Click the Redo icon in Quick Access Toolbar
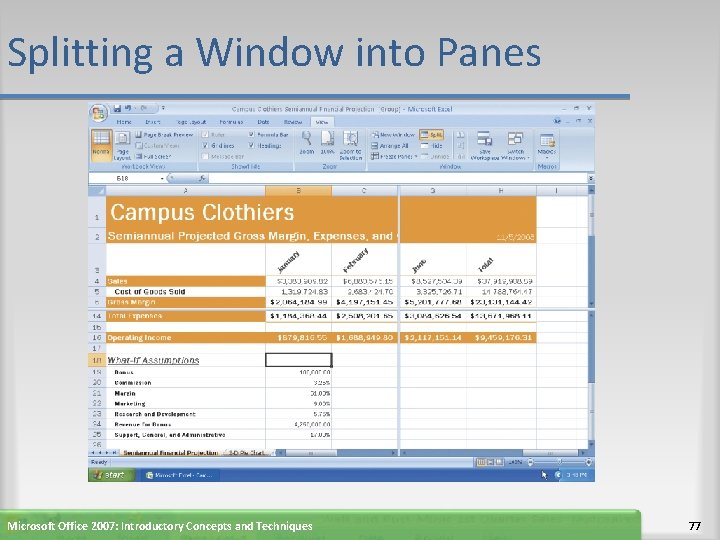 [x=144, y=108]
